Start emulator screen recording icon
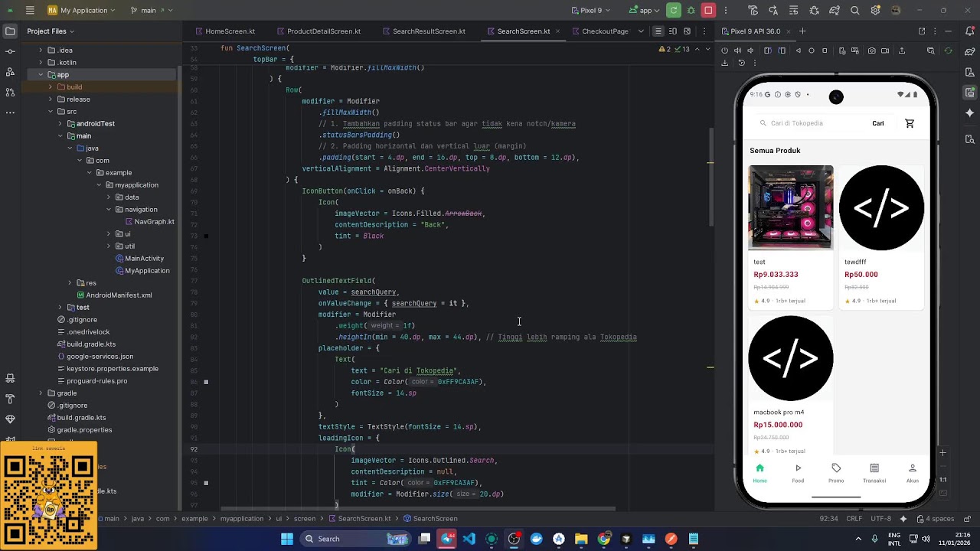 tap(885, 51)
